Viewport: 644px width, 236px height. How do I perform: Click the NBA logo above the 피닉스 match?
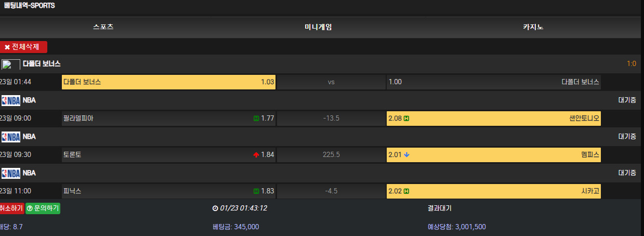click(11, 173)
